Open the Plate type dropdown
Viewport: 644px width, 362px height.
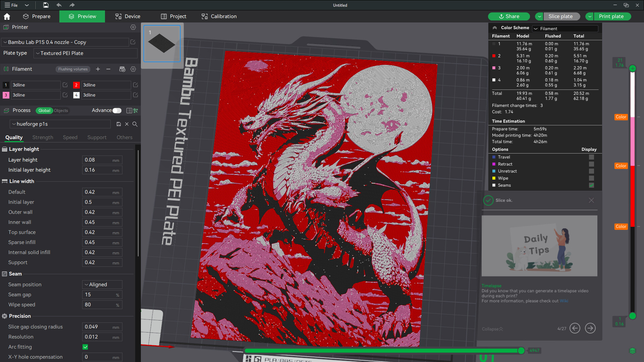click(x=86, y=53)
